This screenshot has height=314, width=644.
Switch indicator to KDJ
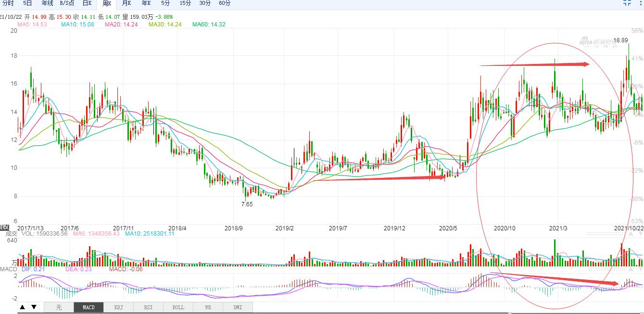click(118, 307)
